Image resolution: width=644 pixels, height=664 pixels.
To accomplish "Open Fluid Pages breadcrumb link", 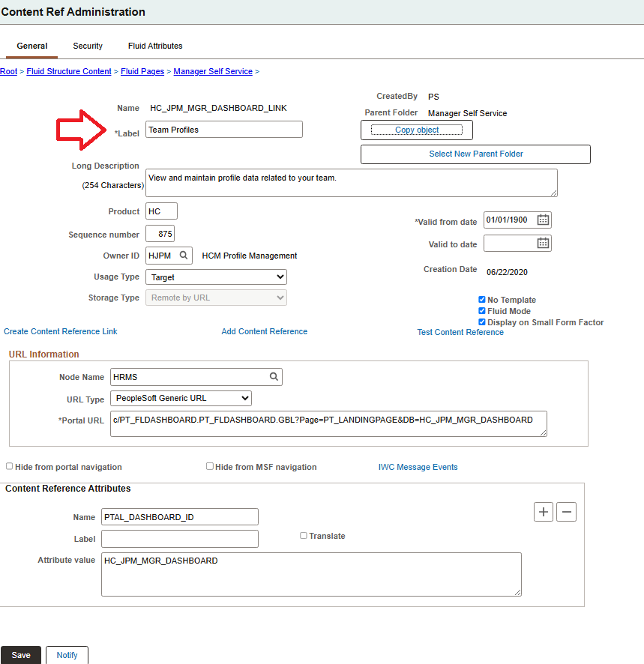I will coord(142,71).
